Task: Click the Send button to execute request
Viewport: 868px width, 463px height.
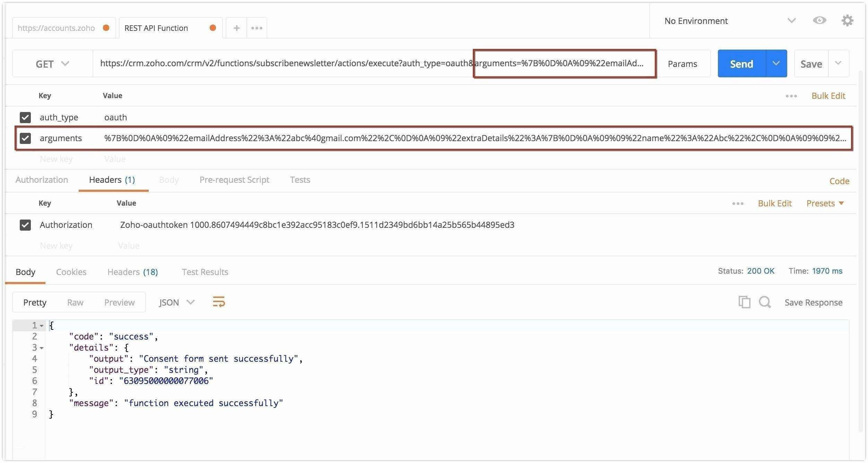Action: (x=742, y=63)
